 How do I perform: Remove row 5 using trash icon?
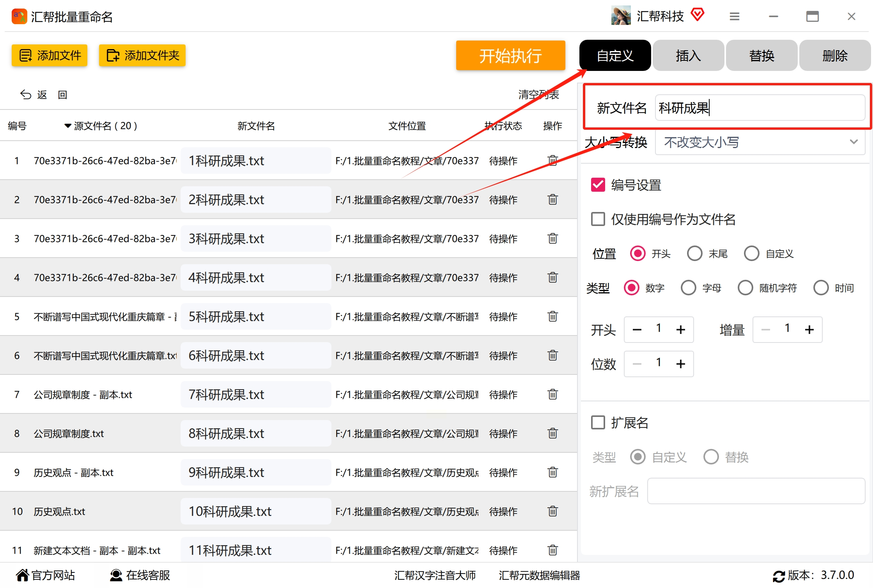(552, 316)
